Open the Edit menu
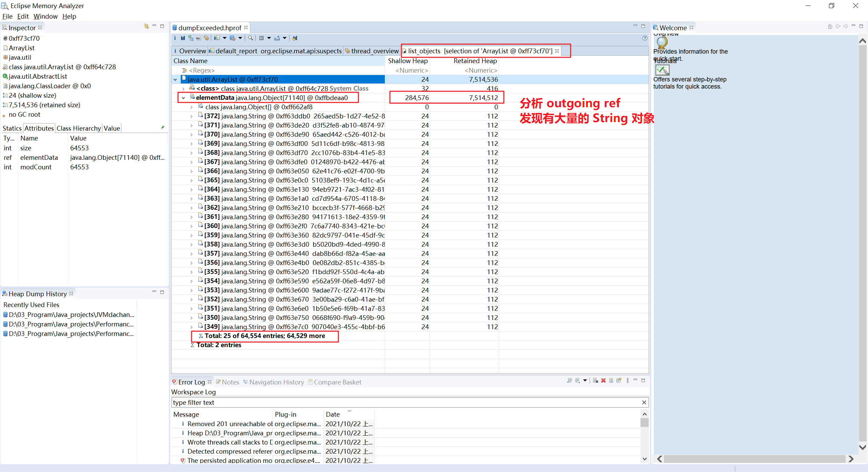This screenshot has height=472, width=868. pyautogui.click(x=23, y=16)
